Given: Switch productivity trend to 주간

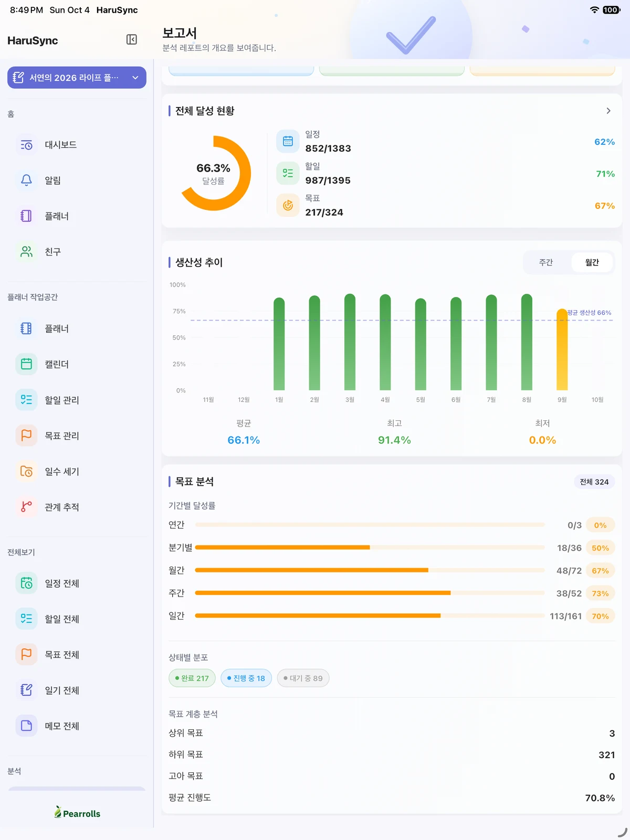Looking at the screenshot, I should pyautogui.click(x=546, y=262).
